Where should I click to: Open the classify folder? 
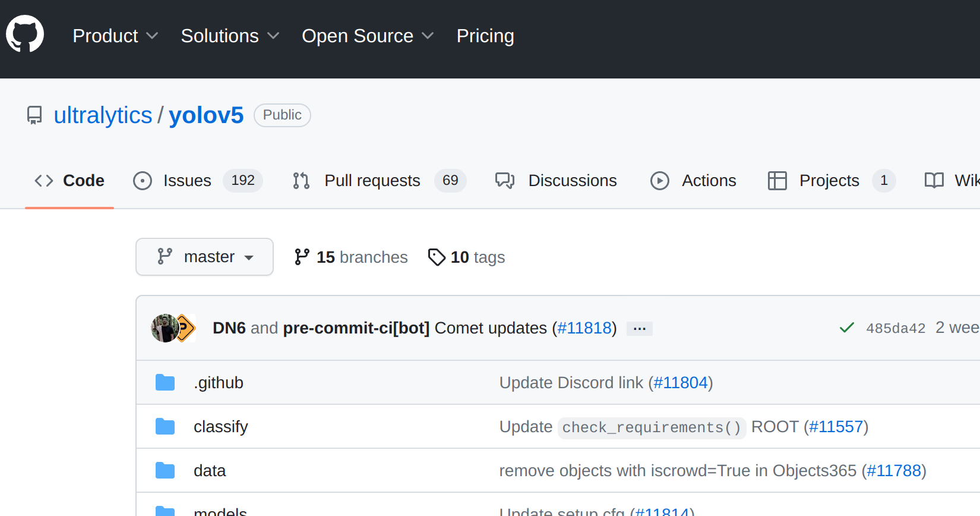click(221, 427)
